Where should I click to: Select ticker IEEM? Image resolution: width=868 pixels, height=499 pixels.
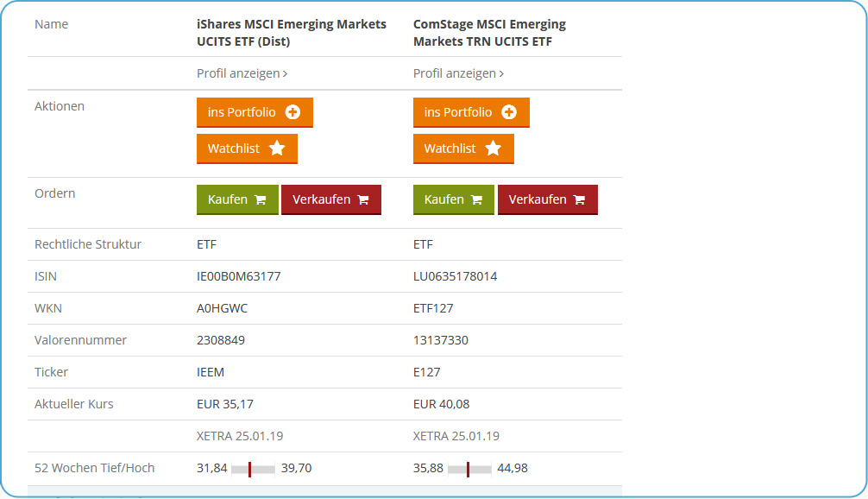[211, 372]
